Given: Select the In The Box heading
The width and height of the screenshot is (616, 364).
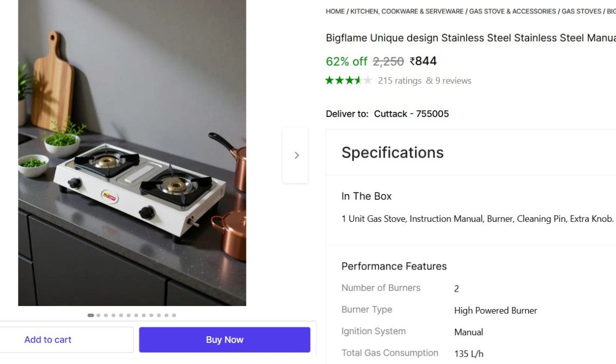Looking at the screenshot, I should [x=367, y=196].
